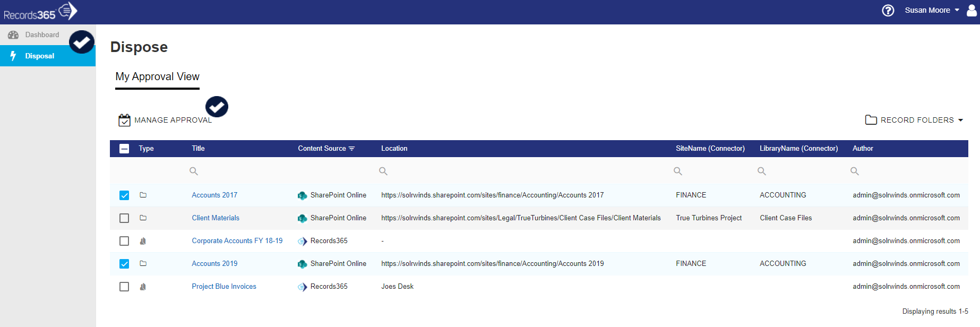The height and width of the screenshot is (327, 980).
Task: Sort by the Title column header
Action: coord(198,149)
